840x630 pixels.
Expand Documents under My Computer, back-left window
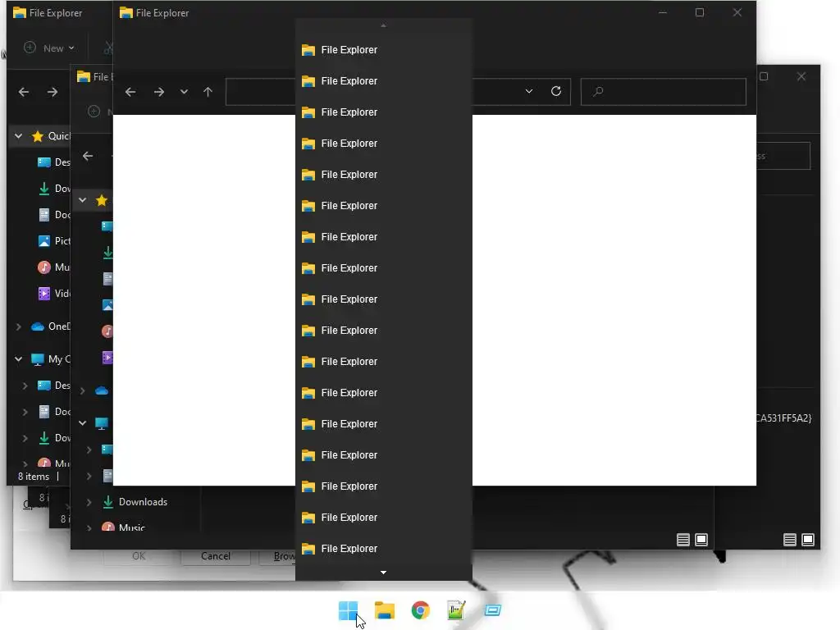(25, 412)
